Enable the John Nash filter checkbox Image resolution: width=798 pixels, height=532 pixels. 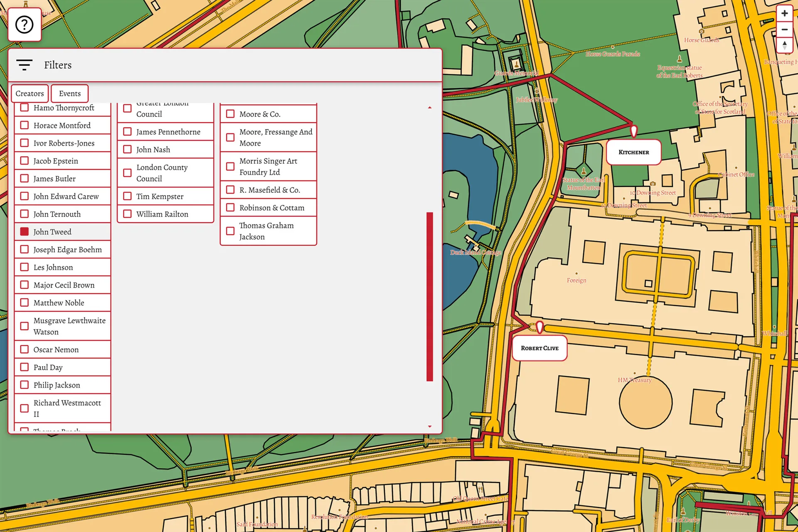pyautogui.click(x=128, y=149)
